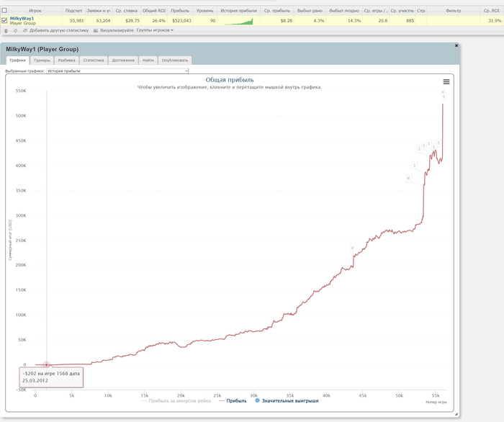Sort by the Прибыль column header
This screenshot has height=422, width=504.
point(180,11)
